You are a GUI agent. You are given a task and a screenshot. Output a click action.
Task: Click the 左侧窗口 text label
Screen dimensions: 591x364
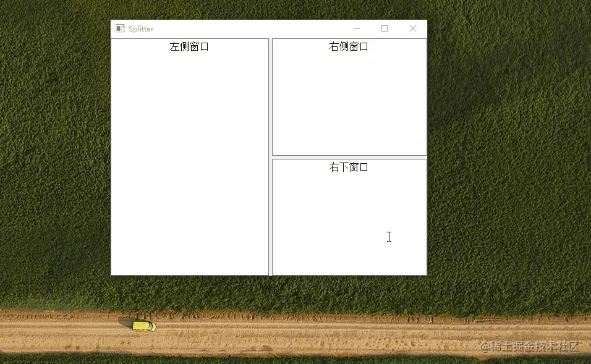pos(190,46)
